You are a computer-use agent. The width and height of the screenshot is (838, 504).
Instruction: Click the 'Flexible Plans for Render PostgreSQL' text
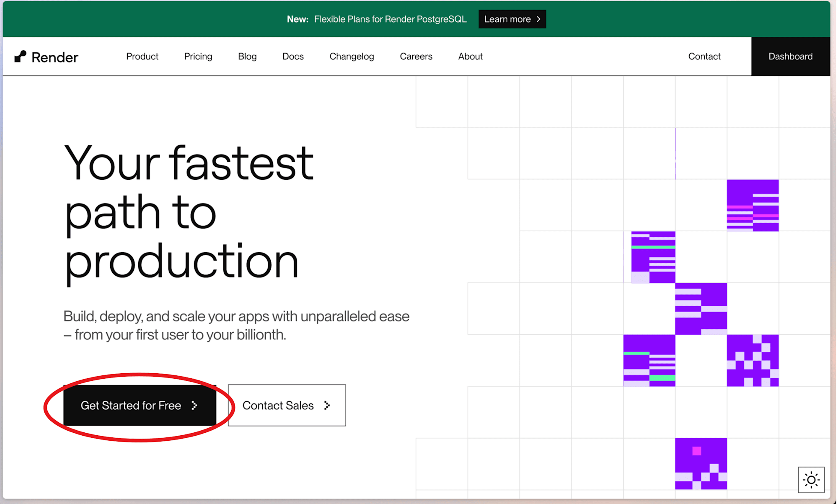click(x=391, y=19)
